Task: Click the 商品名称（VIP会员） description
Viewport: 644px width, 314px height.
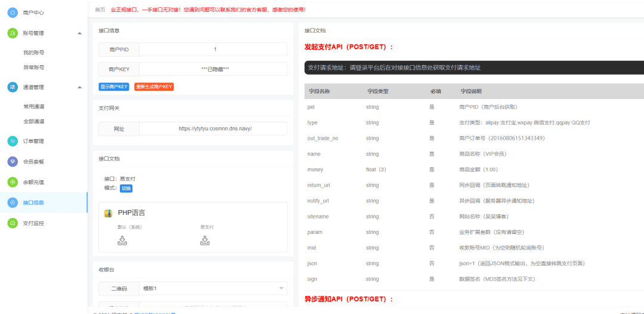Action: pyautogui.click(x=483, y=153)
